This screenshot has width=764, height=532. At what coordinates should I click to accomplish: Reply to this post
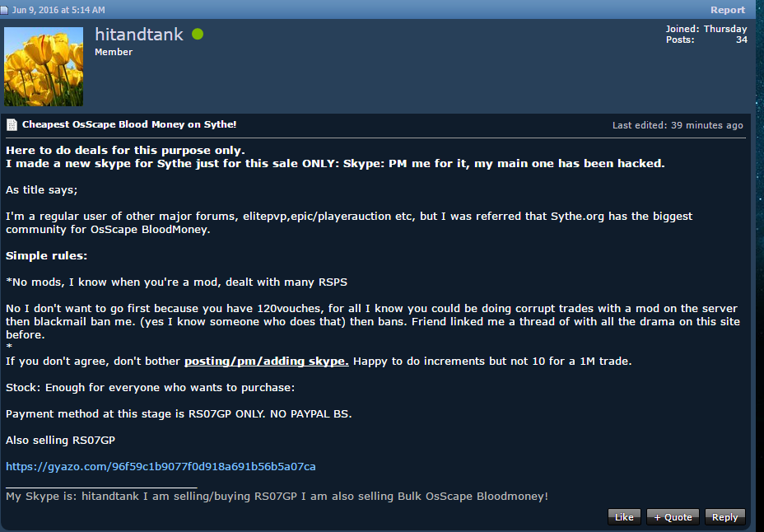(724, 517)
